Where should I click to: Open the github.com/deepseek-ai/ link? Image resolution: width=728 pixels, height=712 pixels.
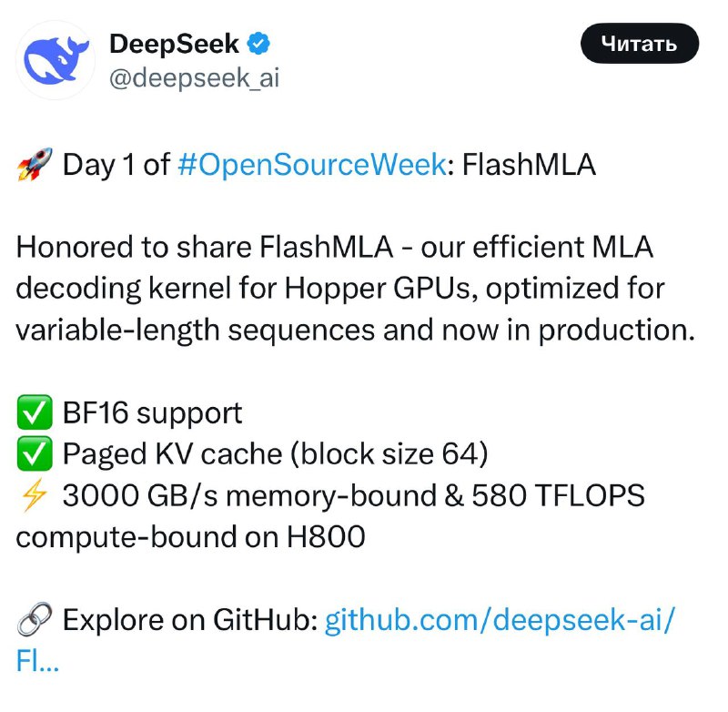click(500, 619)
